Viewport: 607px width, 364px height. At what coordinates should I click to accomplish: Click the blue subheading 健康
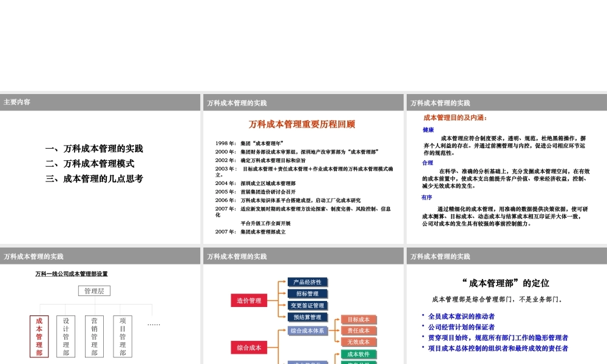click(x=428, y=130)
